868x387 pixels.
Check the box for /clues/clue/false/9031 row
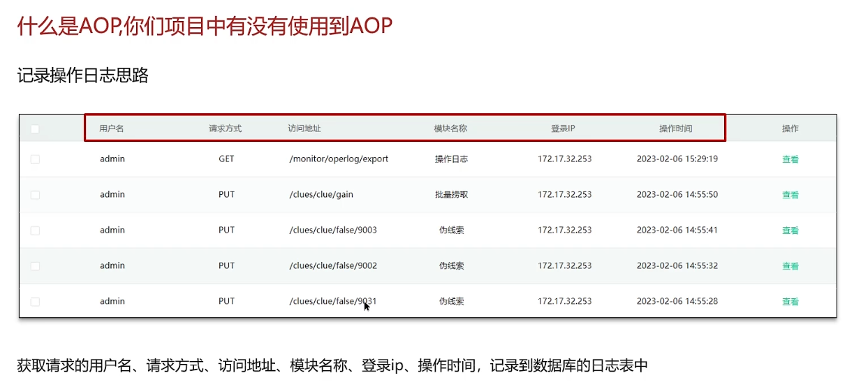(35, 302)
